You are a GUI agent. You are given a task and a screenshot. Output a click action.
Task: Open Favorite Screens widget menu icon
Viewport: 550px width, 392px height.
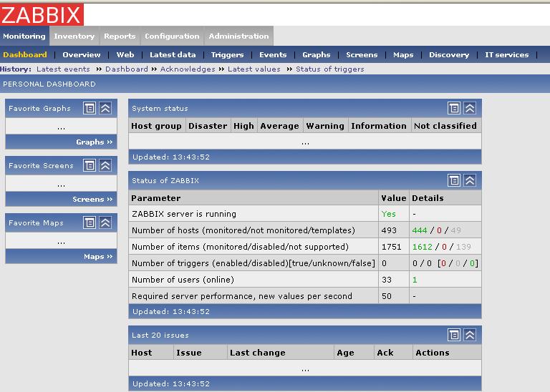(x=90, y=165)
